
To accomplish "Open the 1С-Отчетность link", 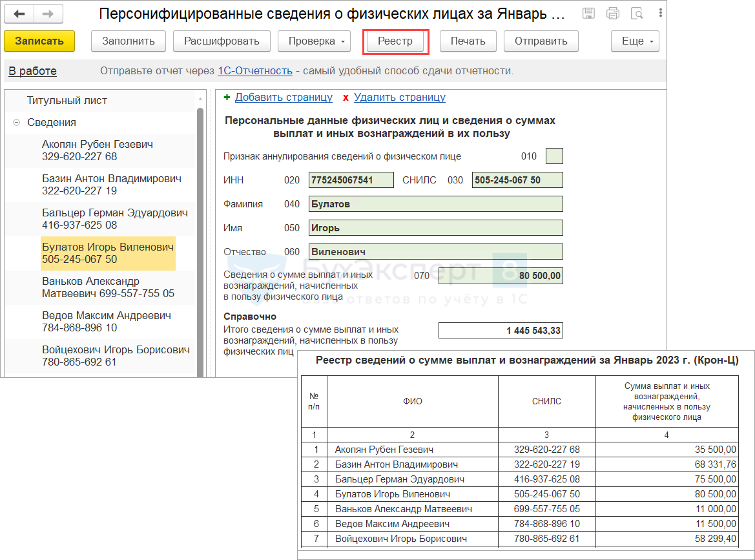I will (x=255, y=71).
